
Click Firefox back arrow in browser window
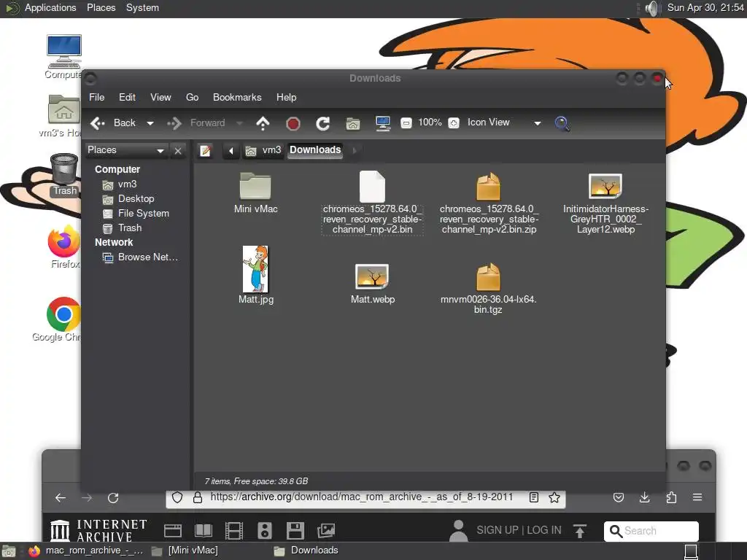[61, 497]
